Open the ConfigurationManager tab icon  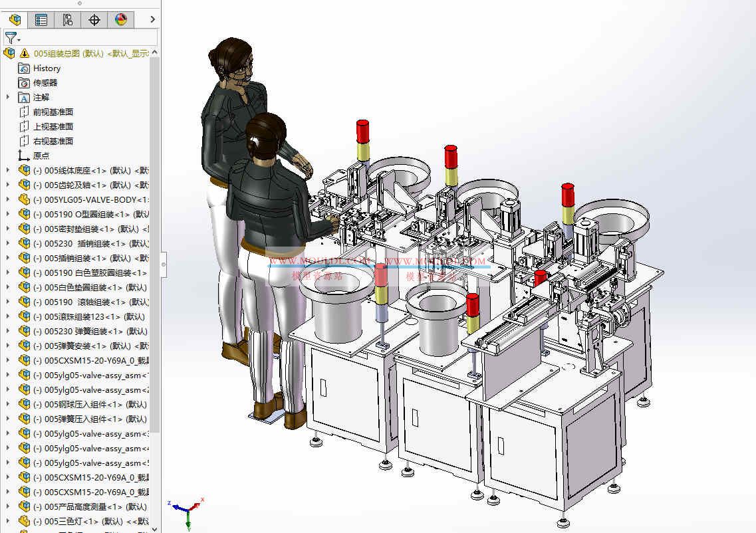[x=68, y=20]
